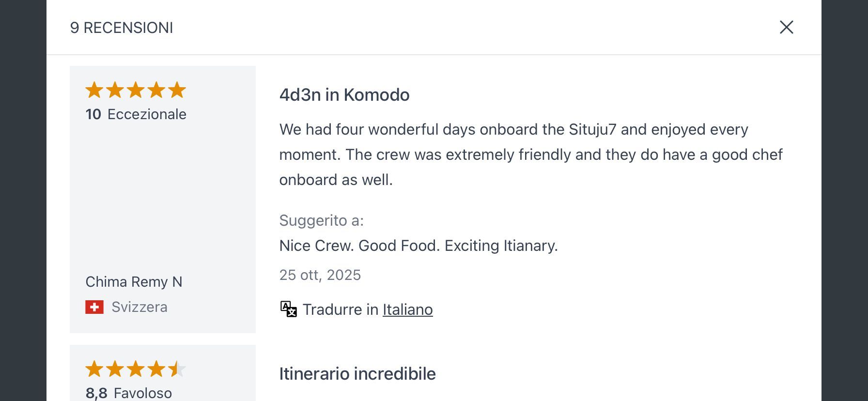Screen dimensions: 868x401
Task: Click the "Tradurre in" label
Action: [340, 309]
